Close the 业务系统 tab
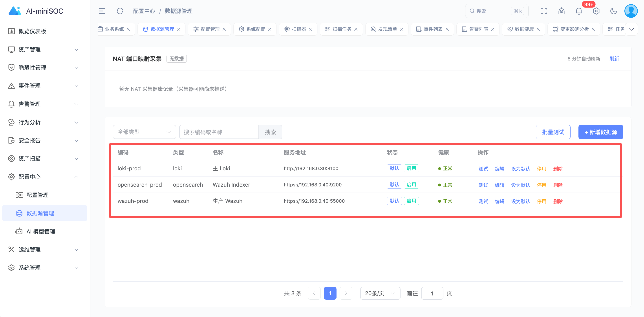This screenshot has height=317, width=644. pyautogui.click(x=128, y=29)
